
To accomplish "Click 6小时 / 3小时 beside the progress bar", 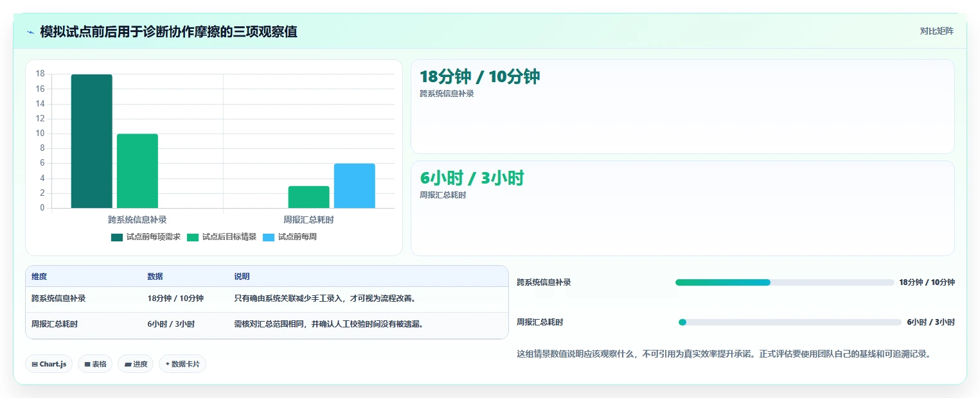I will (x=931, y=322).
